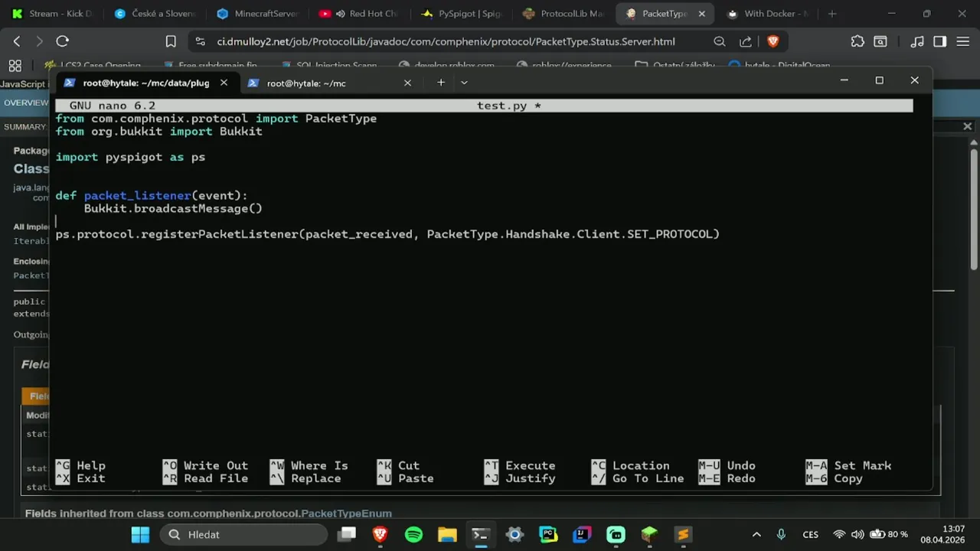Switch to Stream - Kick tab
The height and width of the screenshot is (551, 980).
(53, 14)
